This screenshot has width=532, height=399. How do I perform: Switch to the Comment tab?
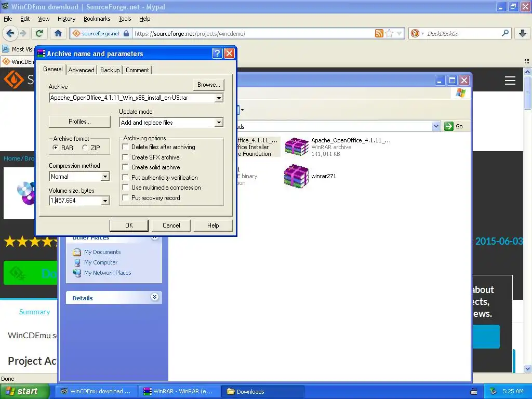[x=137, y=70]
